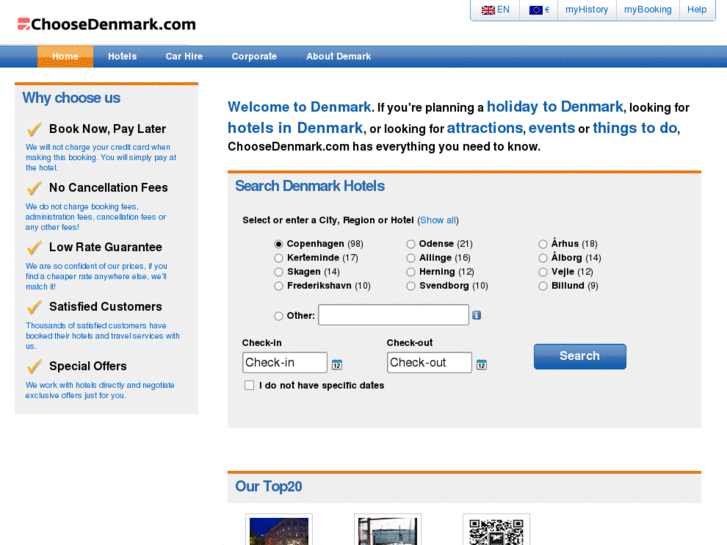
Task: Focus the Other city text field
Action: coord(393,315)
